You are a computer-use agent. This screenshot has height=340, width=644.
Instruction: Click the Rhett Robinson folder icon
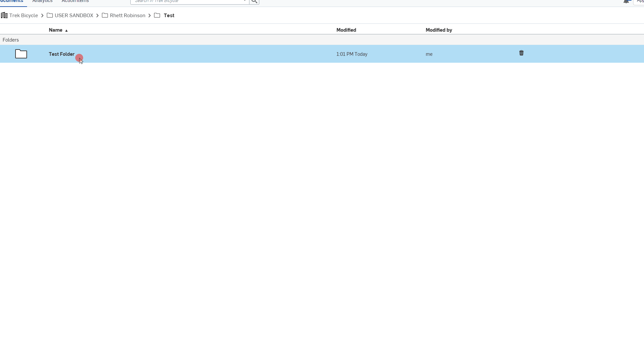[x=105, y=15]
